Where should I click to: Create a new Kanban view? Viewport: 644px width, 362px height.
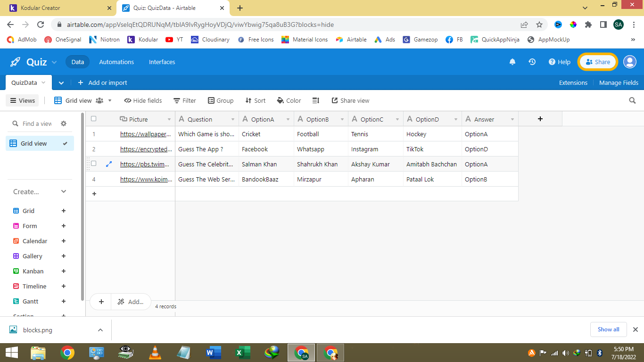click(x=64, y=271)
